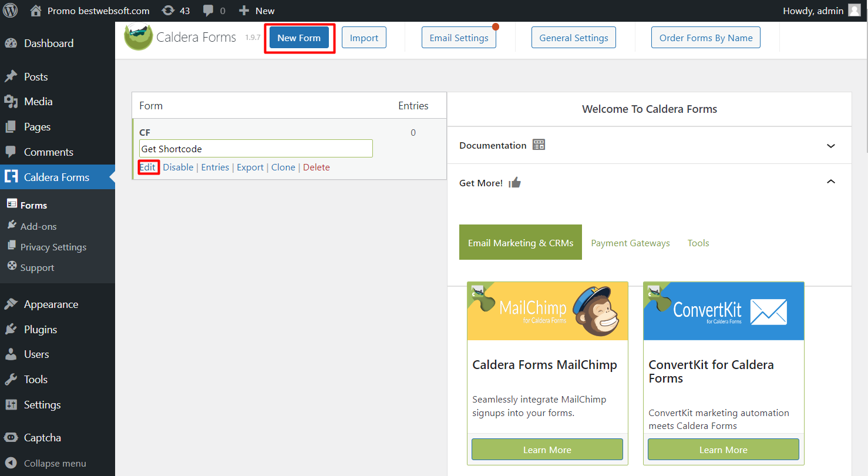Open the WordPress logo menu
868x476 pixels.
point(11,11)
